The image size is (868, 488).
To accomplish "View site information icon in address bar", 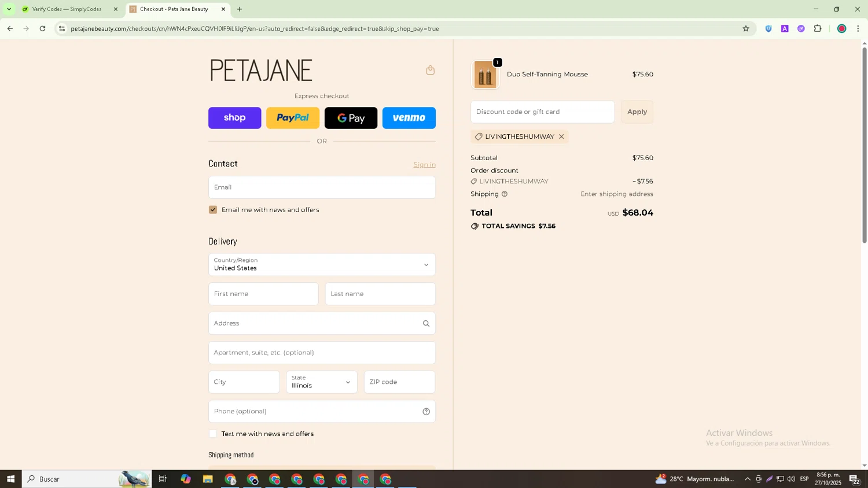I will point(62,28).
